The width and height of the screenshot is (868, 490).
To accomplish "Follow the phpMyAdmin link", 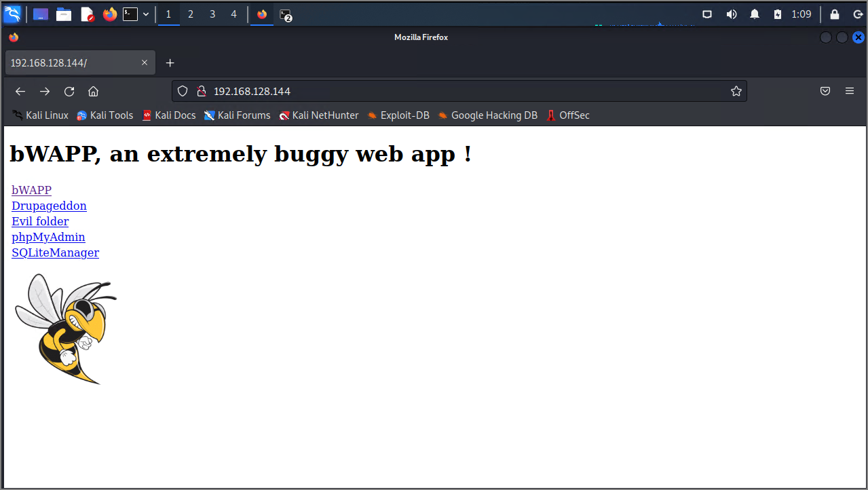I will (x=48, y=237).
